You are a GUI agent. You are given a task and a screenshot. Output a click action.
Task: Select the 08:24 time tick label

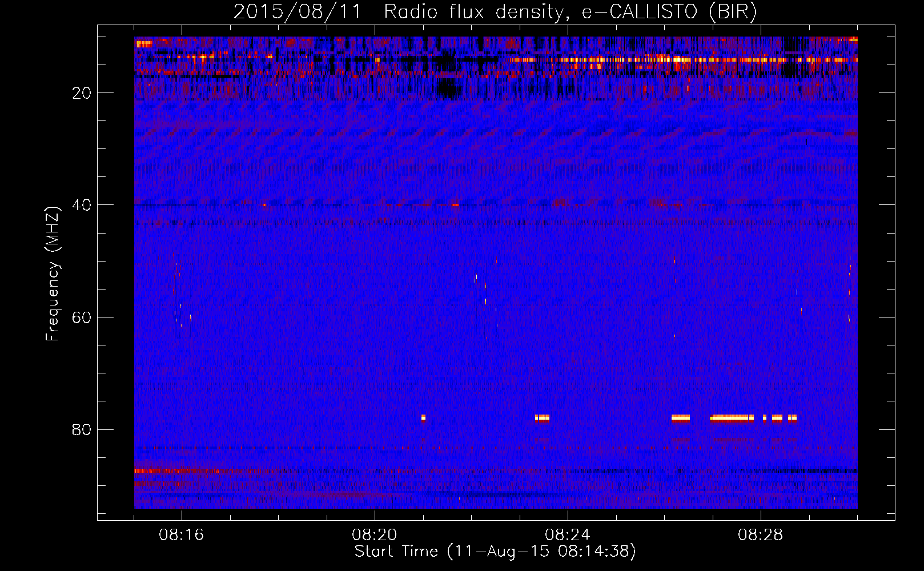[568, 535]
